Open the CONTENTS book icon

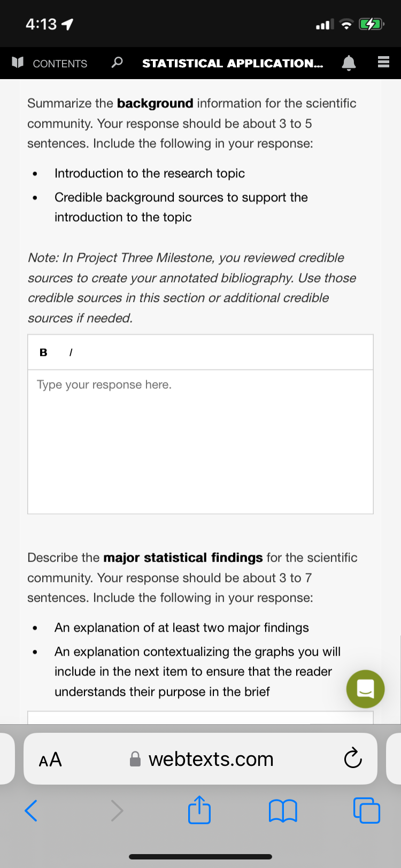(18, 63)
